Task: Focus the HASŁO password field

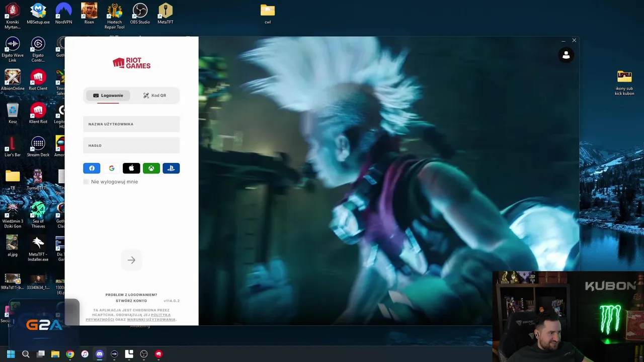Action: 131,145
